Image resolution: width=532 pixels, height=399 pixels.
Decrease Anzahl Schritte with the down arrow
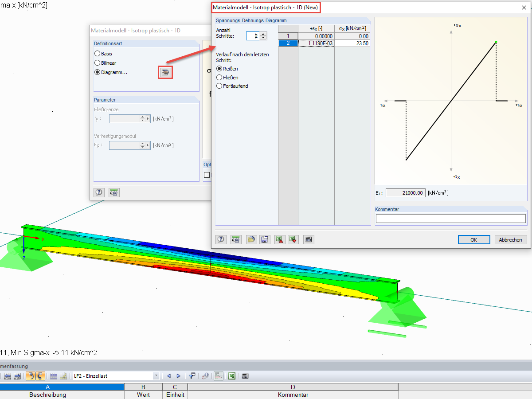pos(263,38)
